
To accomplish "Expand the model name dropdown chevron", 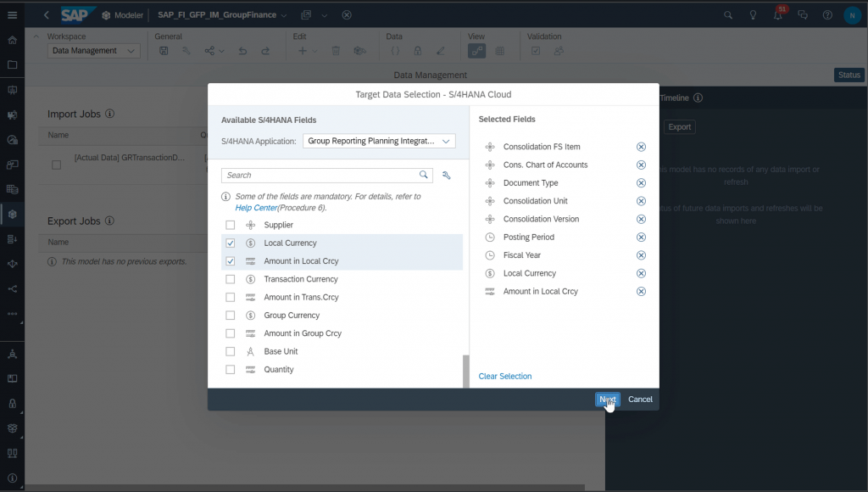I will (284, 15).
